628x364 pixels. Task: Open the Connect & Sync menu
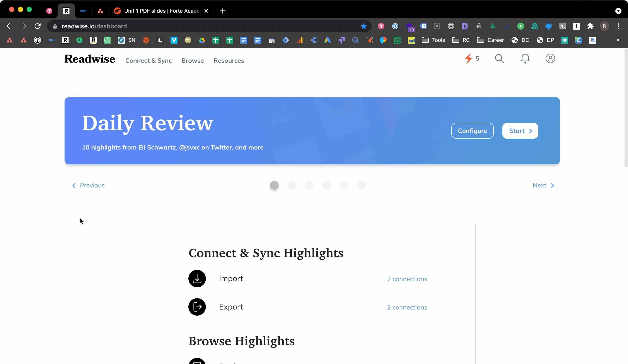coord(148,61)
